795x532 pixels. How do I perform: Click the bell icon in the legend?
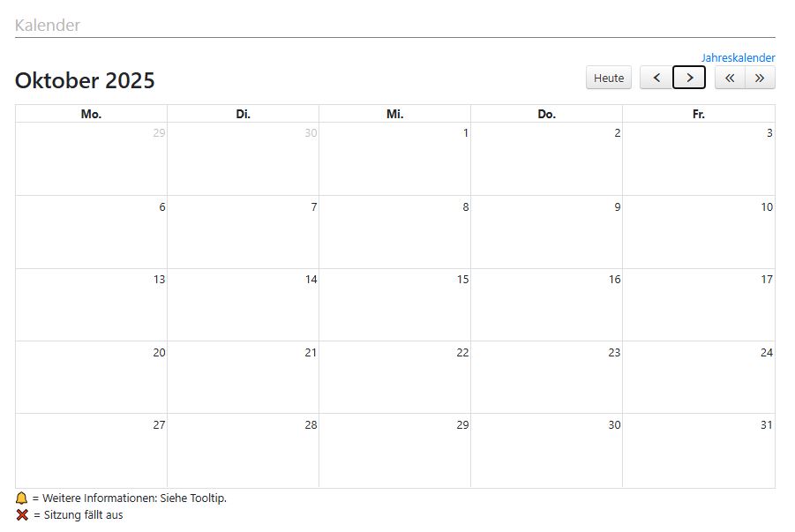22,498
